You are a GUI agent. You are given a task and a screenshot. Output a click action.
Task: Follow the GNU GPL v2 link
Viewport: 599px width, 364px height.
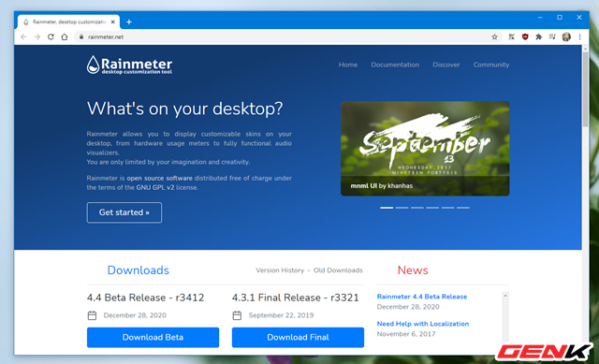(x=155, y=187)
